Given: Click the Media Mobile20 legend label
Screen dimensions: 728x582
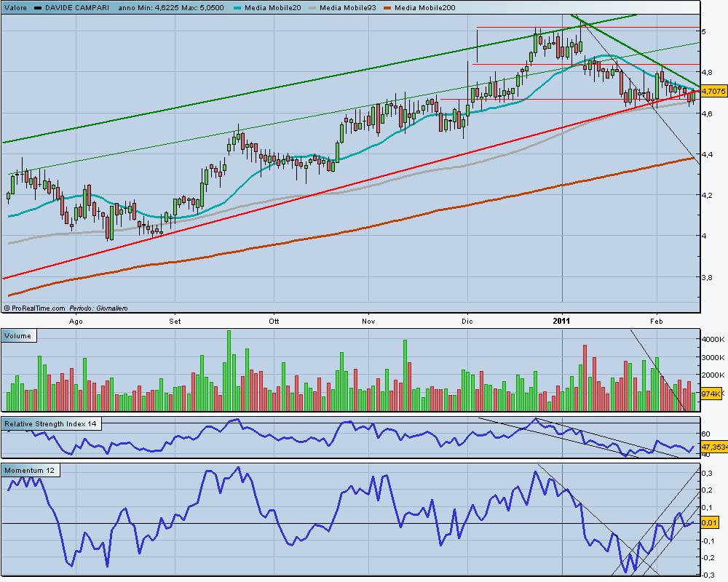Looking at the screenshot, I should pyautogui.click(x=272, y=7).
